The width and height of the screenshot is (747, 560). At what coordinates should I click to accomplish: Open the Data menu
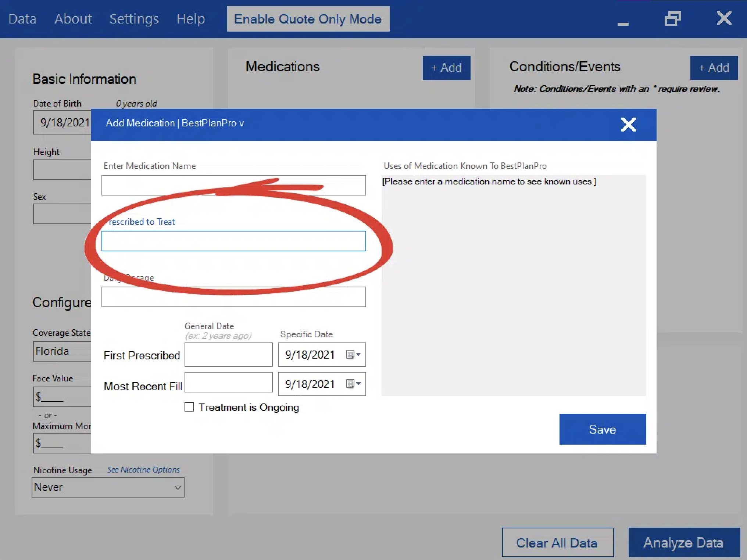tap(22, 19)
